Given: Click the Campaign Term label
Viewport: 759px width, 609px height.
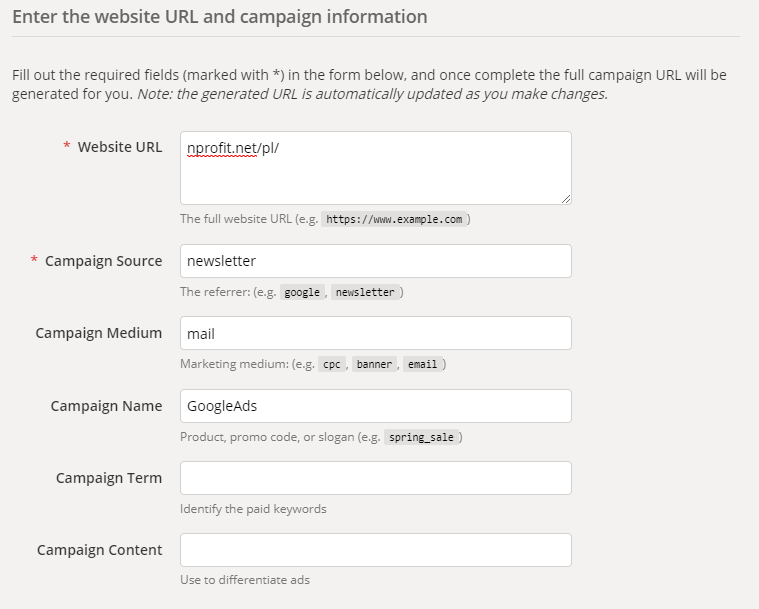Looking at the screenshot, I should point(108,478).
